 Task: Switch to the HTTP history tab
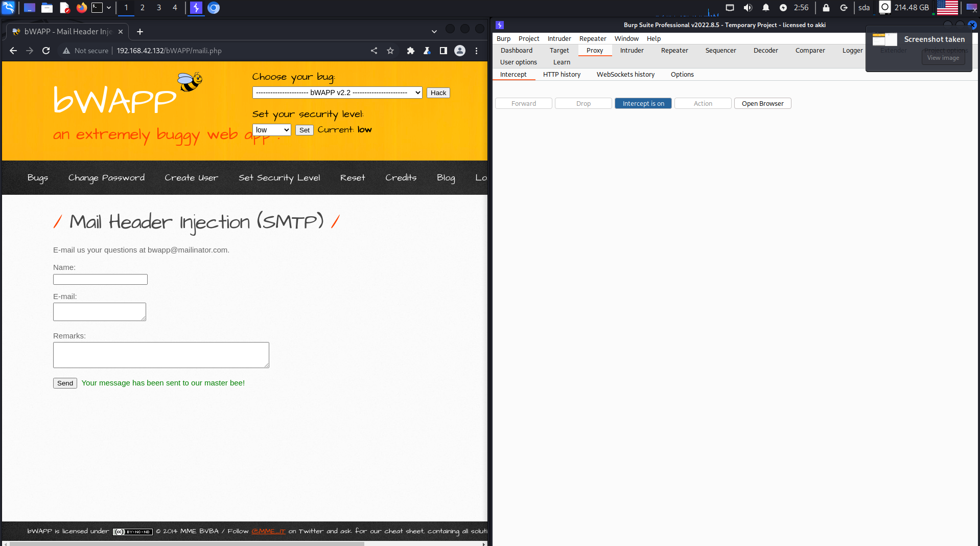point(562,74)
